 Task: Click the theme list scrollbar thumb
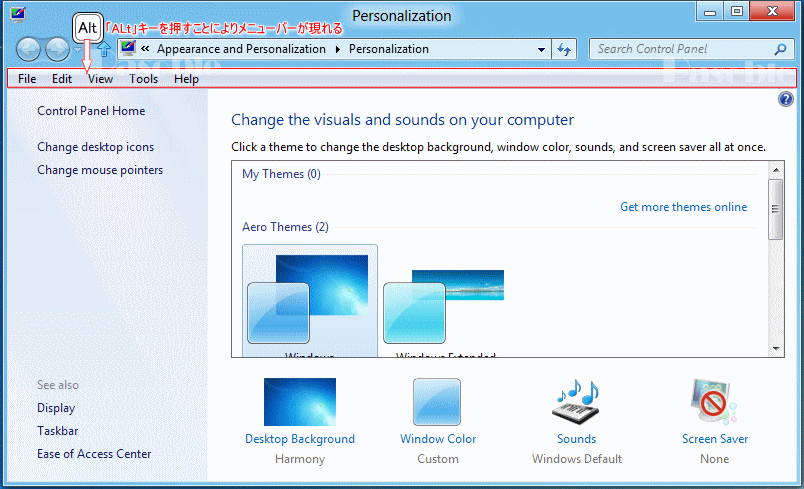tap(775, 209)
